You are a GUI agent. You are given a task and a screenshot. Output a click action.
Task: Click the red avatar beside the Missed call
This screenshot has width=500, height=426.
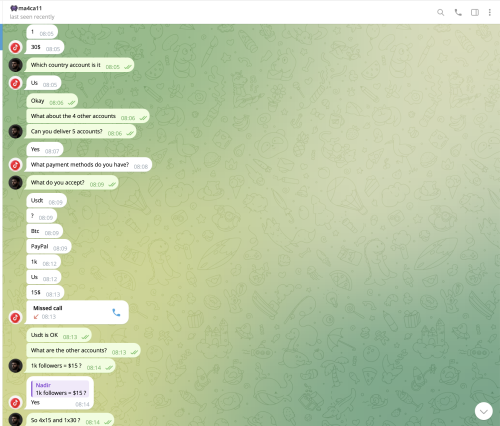(x=15, y=317)
